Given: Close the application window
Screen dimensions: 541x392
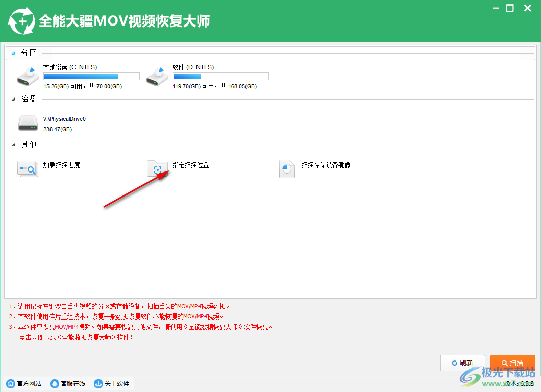Looking at the screenshot, I should point(528,8).
